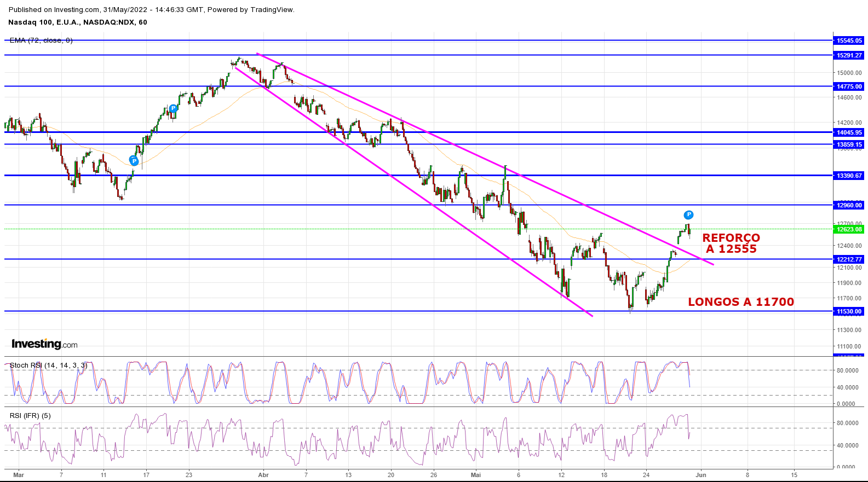Select the 13859.15 price level label
The image size is (868, 482).
(x=849, y=145)
